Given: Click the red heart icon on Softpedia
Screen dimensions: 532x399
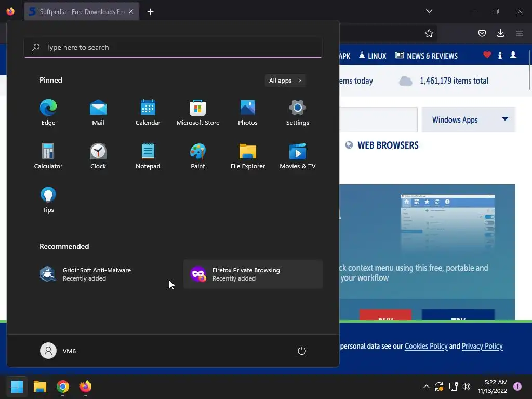Looking at the screenshot, I should coord(487,55).
